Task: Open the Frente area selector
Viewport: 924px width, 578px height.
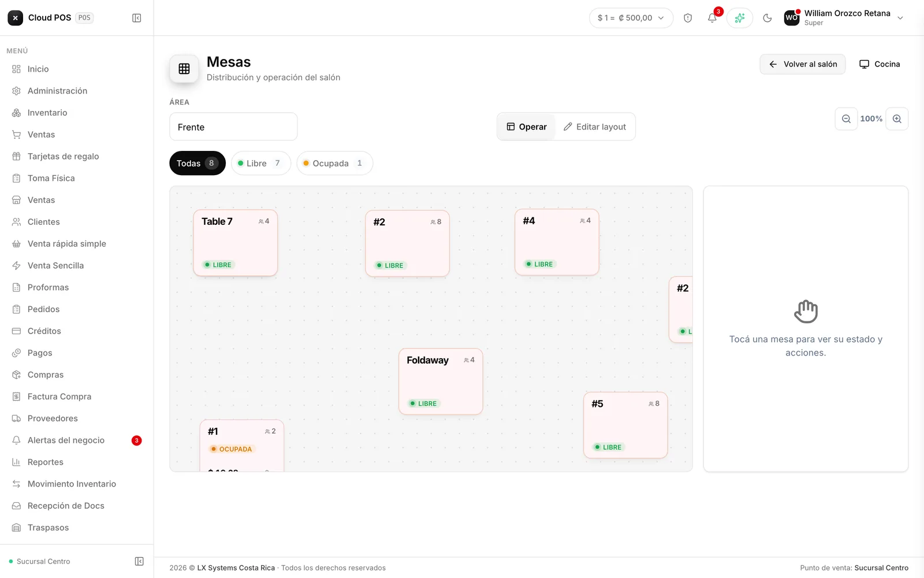Action: [233, 127]
